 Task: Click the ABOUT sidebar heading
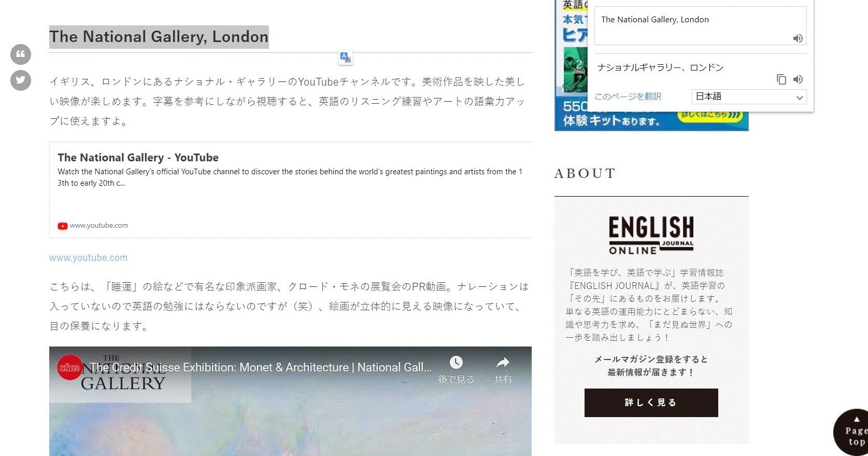(585, 173)
